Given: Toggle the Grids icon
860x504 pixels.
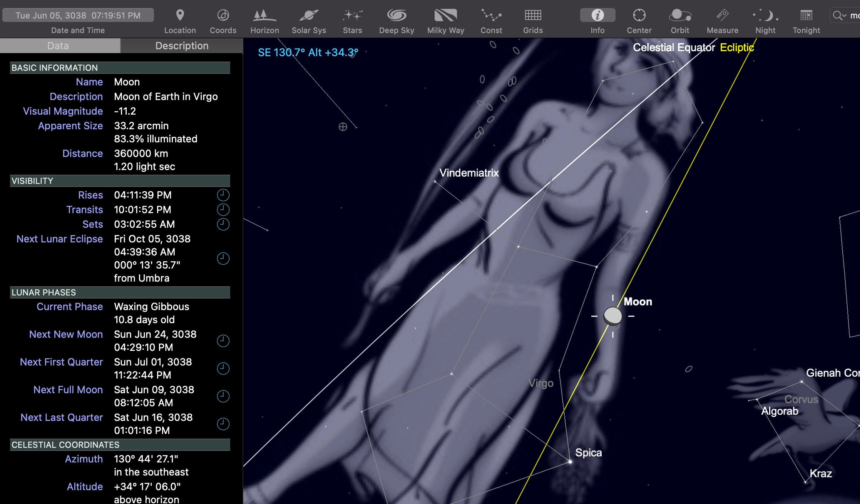Looking at the screenshot, I should point(533,15).
